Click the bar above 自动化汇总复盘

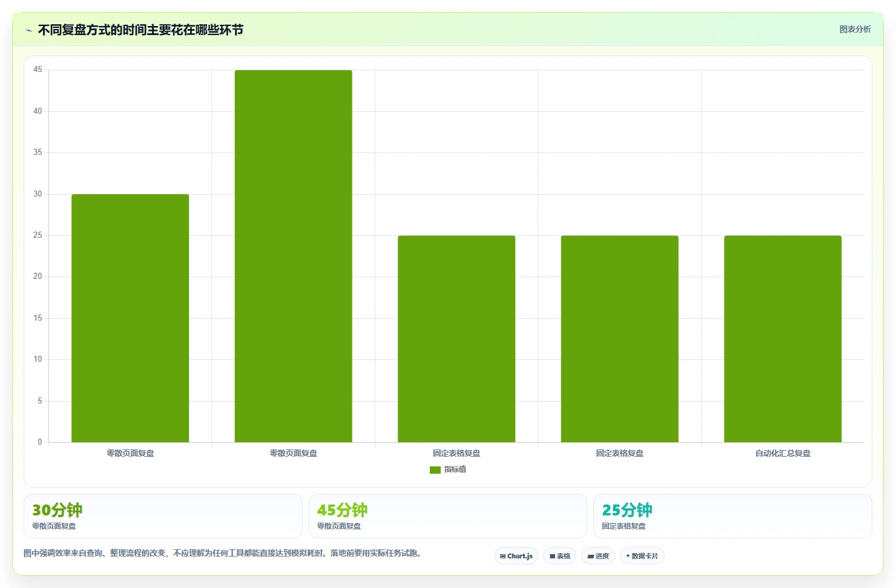(x=783, y=339)
